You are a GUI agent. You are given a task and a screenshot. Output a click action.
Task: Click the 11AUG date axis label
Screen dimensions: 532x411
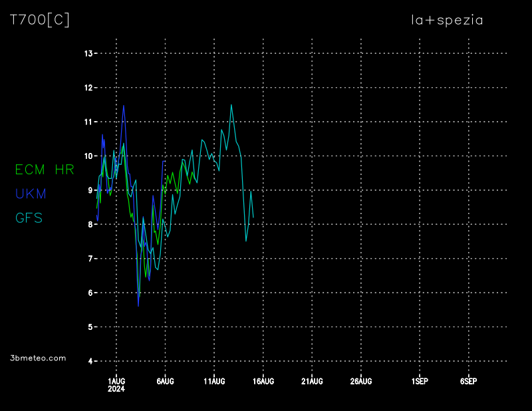pos(214,381)
